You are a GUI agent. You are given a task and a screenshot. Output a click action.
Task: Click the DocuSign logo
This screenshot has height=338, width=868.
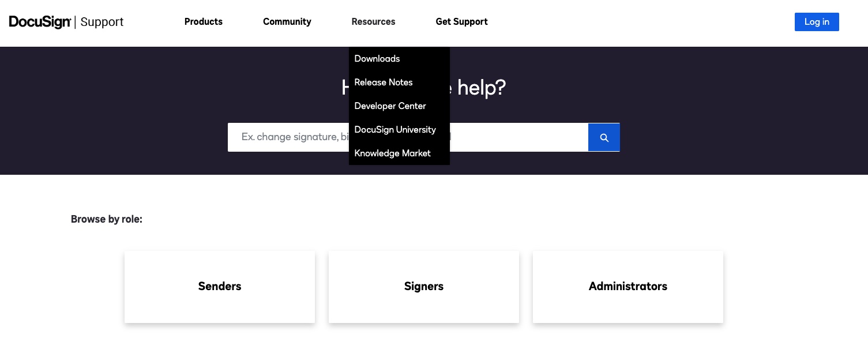pos(39,21)
